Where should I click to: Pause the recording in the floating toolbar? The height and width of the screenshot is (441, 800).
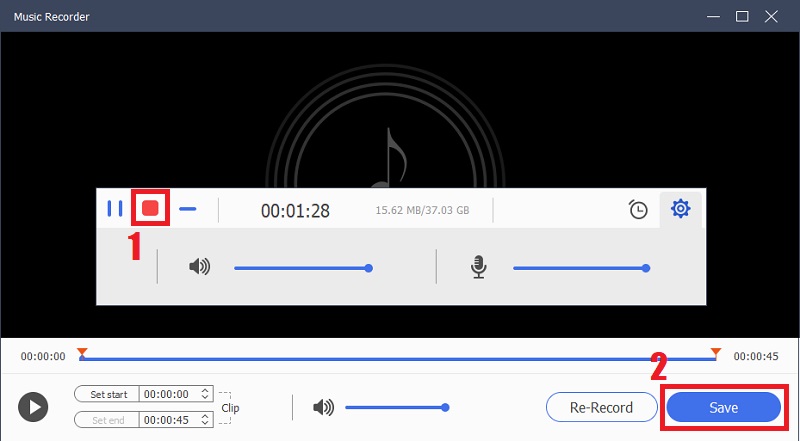pos(115,208)
